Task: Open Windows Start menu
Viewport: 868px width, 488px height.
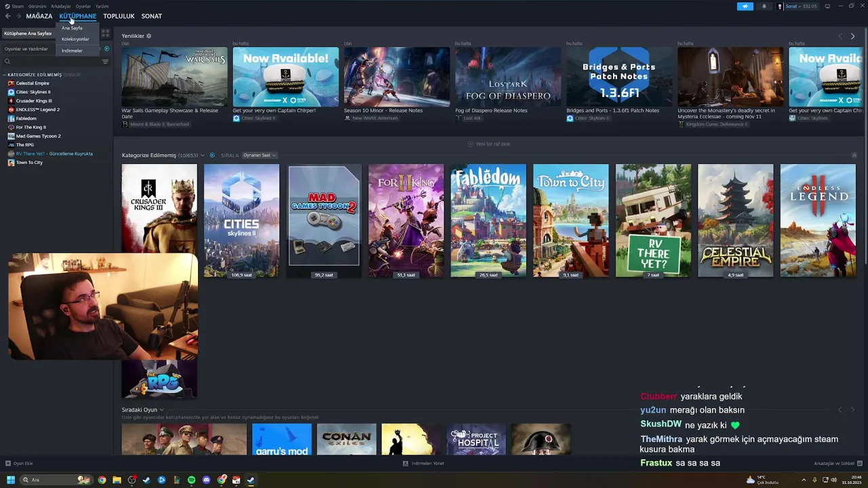Action: tap(10, 480)
